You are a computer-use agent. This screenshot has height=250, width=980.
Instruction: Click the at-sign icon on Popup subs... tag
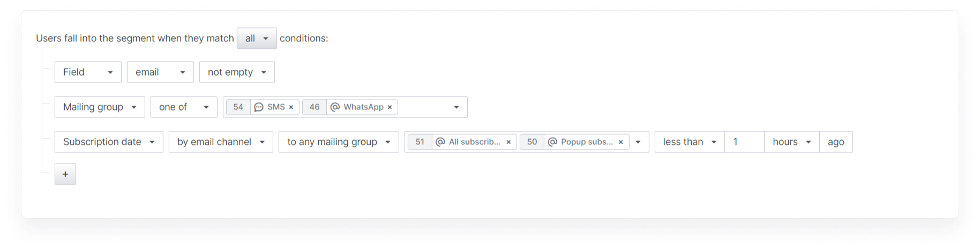[x=553, y=142]
